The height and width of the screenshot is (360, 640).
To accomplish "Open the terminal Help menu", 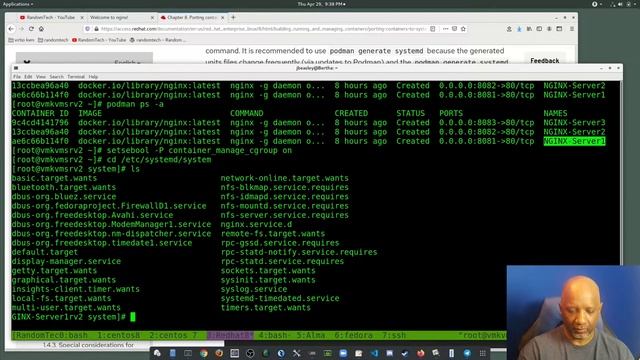I will pyautogui.click(x=93, y=77).
